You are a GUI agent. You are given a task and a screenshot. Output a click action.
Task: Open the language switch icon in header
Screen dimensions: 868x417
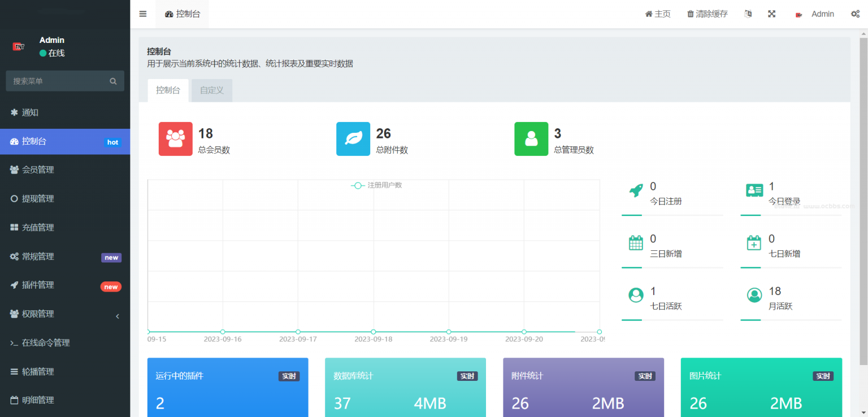point(748,14)
